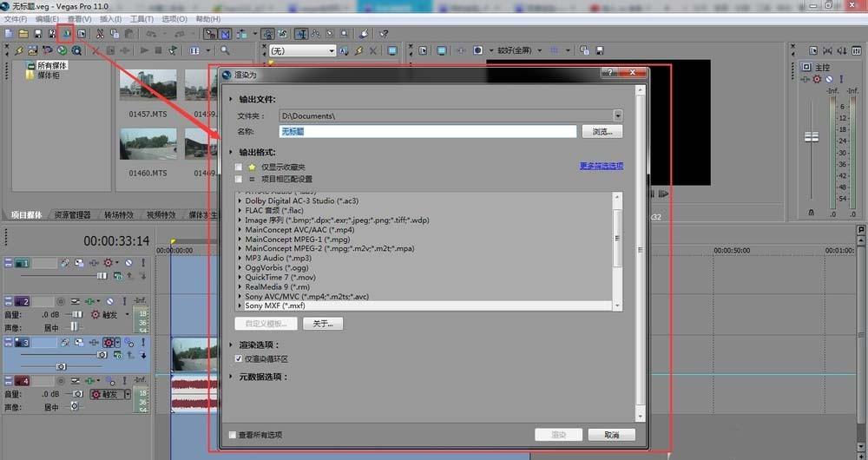
Task: Open the 工具(T) menu
Action: click(141, 19)
